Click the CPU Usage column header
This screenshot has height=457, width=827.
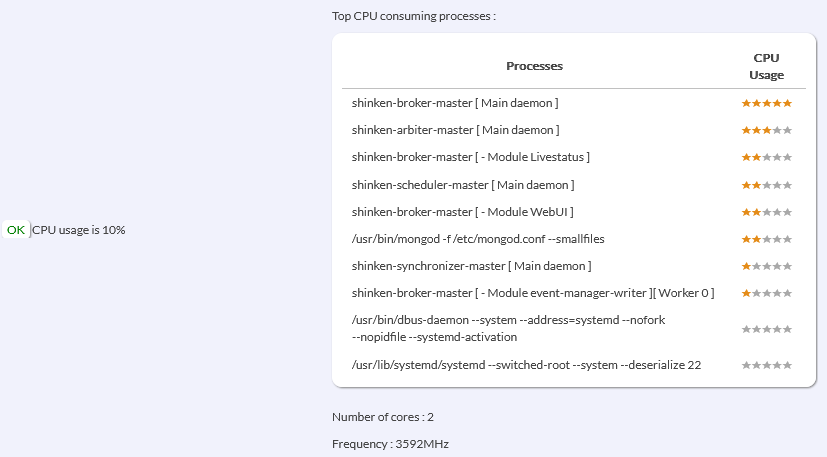pyautogui.click(x=766, y=66)
